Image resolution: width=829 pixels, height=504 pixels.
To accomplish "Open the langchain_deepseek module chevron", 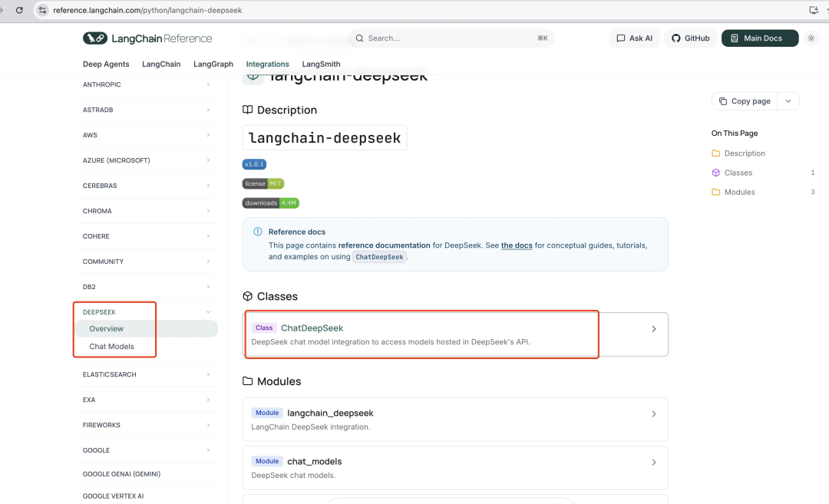I will [x=654, y=413].
